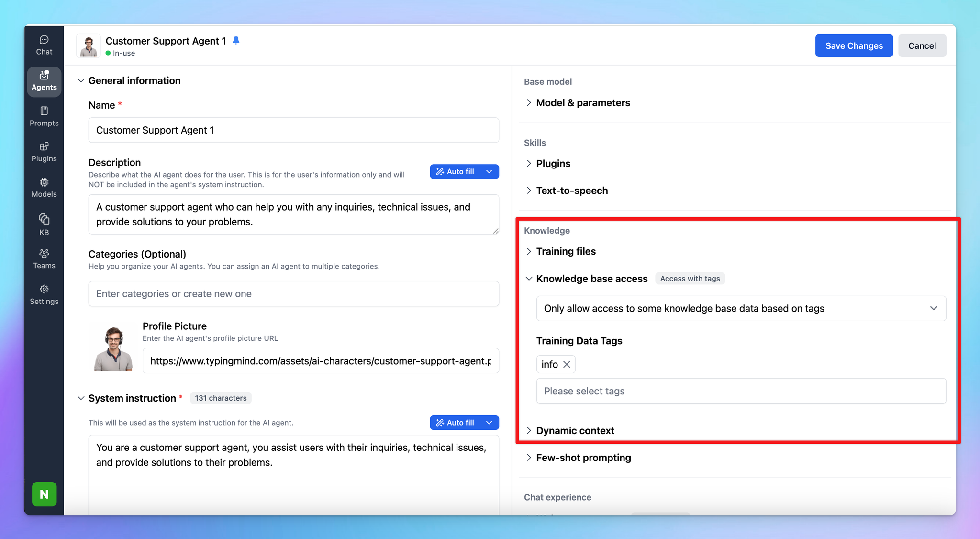Click the green N user avatar
The width and height of the screenshot is (980, 539).
click(44, 494)
